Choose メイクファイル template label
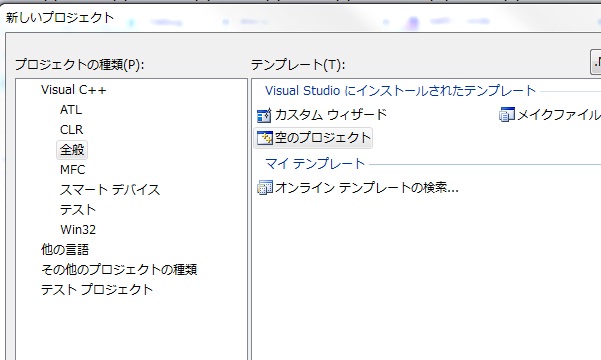Viewport: 601px width, 360px height. coord(558,115)
